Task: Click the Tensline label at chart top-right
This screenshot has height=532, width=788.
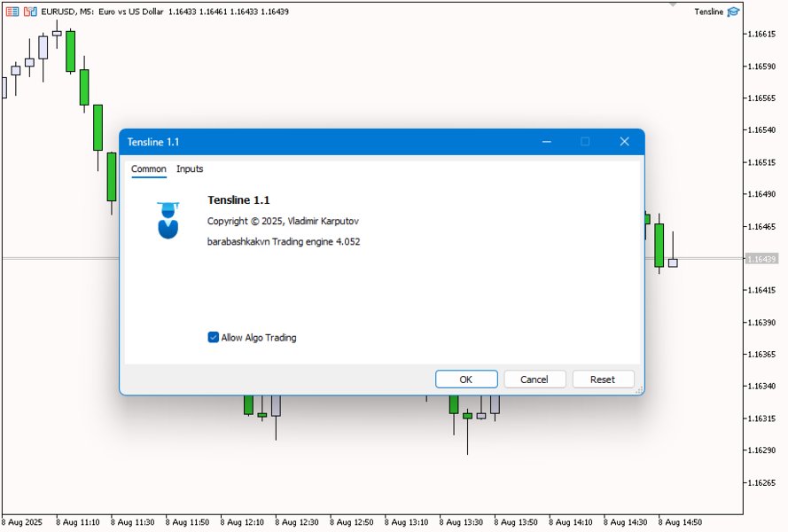Action: coord(708,12)
